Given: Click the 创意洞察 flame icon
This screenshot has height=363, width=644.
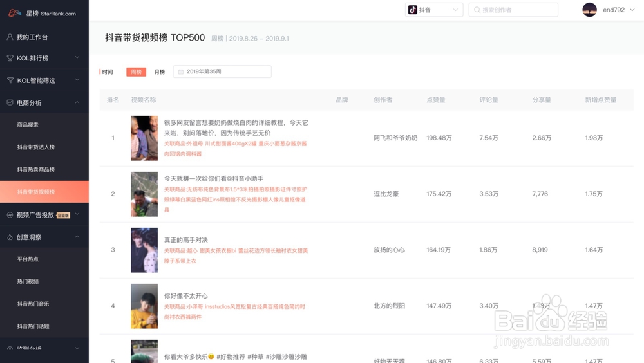Looking at the screenshot, I should 10,237.
